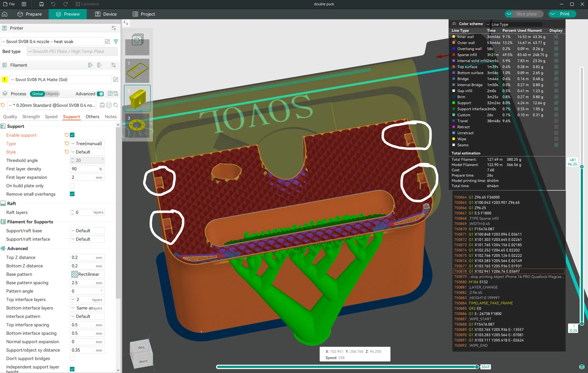Image resolution: width=588 pixels, height=373 pixels.
Task: Open the Calibration menu button
Action: pyautogui.click(x=87, y=4)
